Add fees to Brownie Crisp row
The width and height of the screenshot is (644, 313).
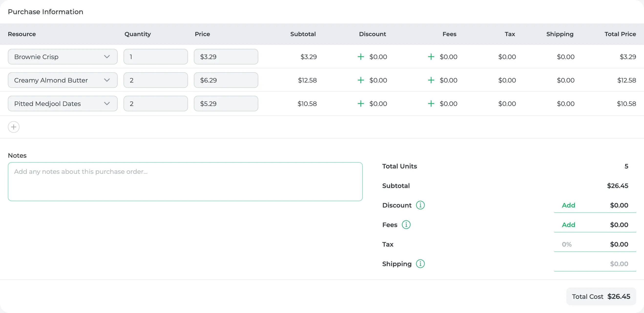click(431, 57)
